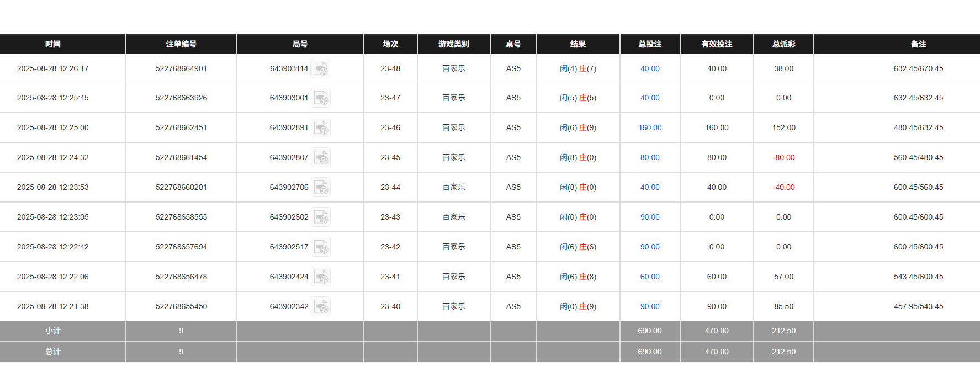The image size is (980, 388).
Task: Click the blue 60.00 amount for round 23-41
Action: pyautogui.click(x=650, y=277)
